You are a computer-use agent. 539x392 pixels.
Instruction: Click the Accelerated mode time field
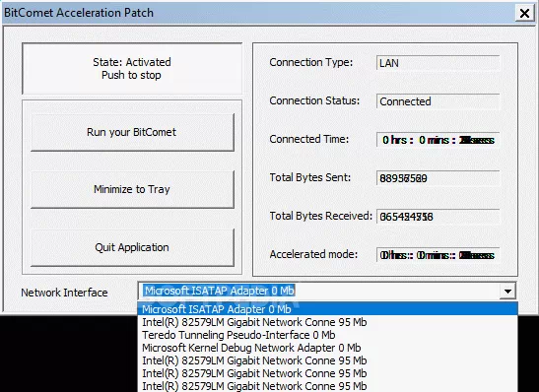438,255
